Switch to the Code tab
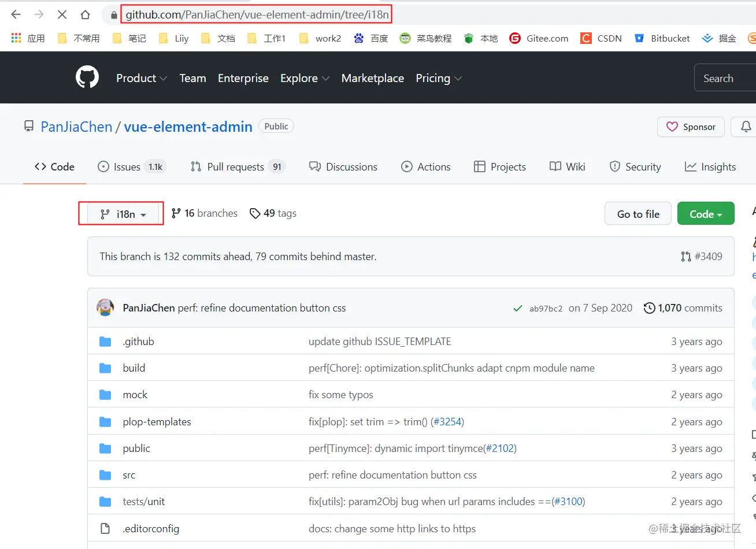The height and width of the screenshot is (549, 756). pos(54,167)
